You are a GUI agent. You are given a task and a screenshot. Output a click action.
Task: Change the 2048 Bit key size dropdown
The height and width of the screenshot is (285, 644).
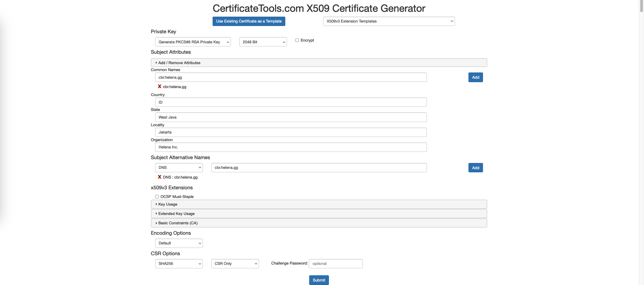[263, 42]
